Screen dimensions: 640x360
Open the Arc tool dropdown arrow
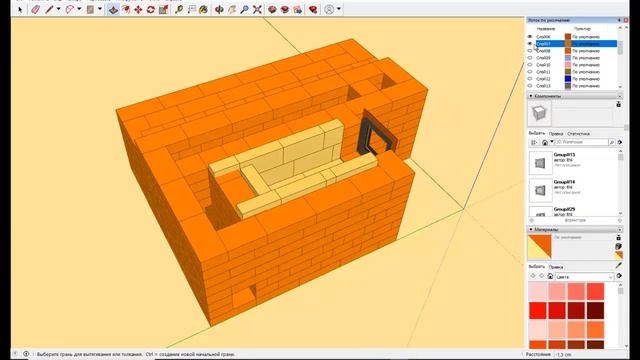(x=79, y=9)
